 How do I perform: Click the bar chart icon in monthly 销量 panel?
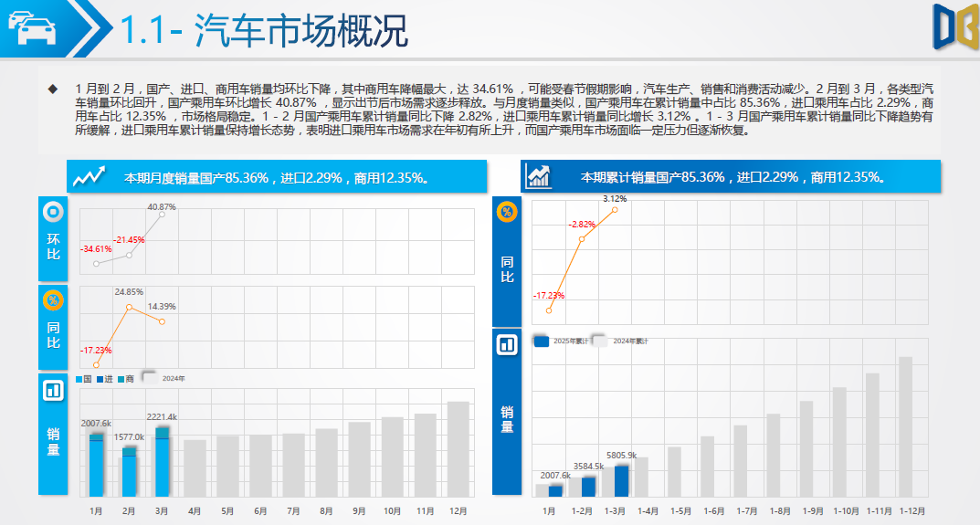pos(53,391)
